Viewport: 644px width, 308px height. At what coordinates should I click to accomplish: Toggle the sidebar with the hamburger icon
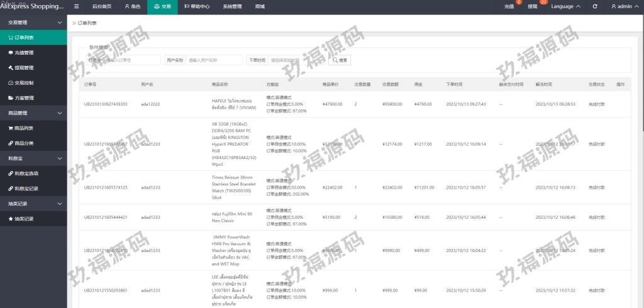coord(76,6)
